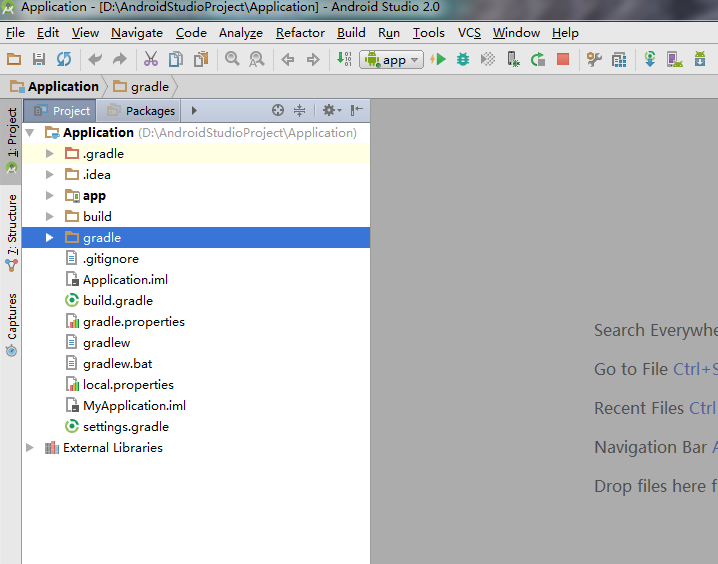This screenshot has height=564, width=718.
Task: Open the Edit menu
Action: point(48,33)
